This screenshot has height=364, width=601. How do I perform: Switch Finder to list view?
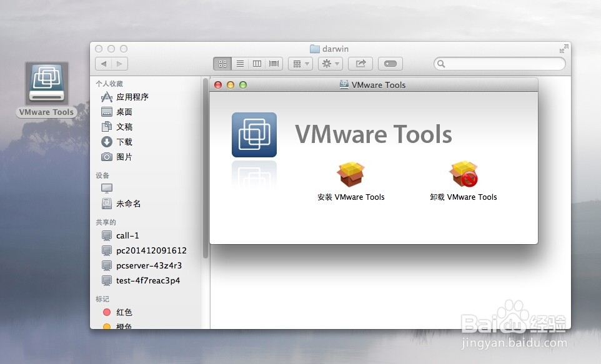240,64
